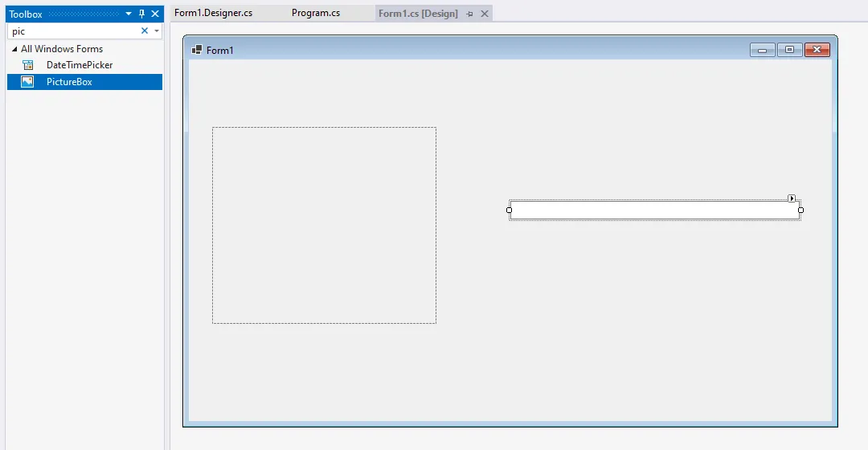Select the PictureBox toolbox item label
The height and width of the screenshot is (450, 868).
[x=69, y=82]
